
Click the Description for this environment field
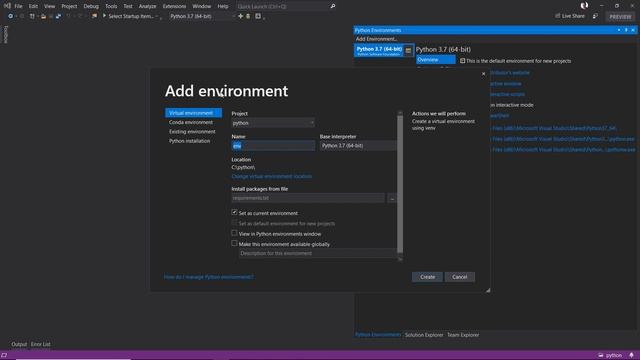pyautogui.click(x=317, y=253)
